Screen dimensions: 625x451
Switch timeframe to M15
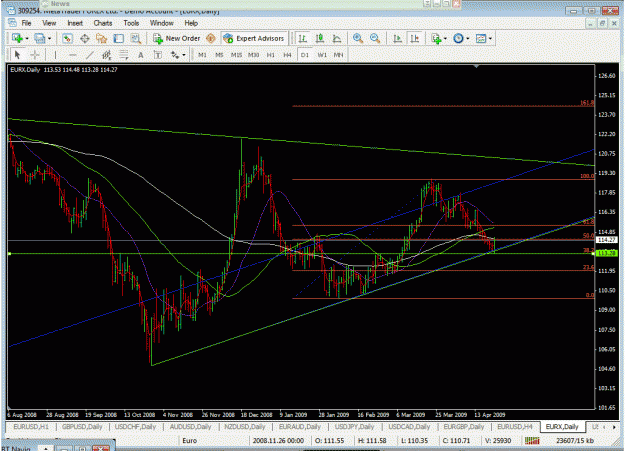[236, 55]
